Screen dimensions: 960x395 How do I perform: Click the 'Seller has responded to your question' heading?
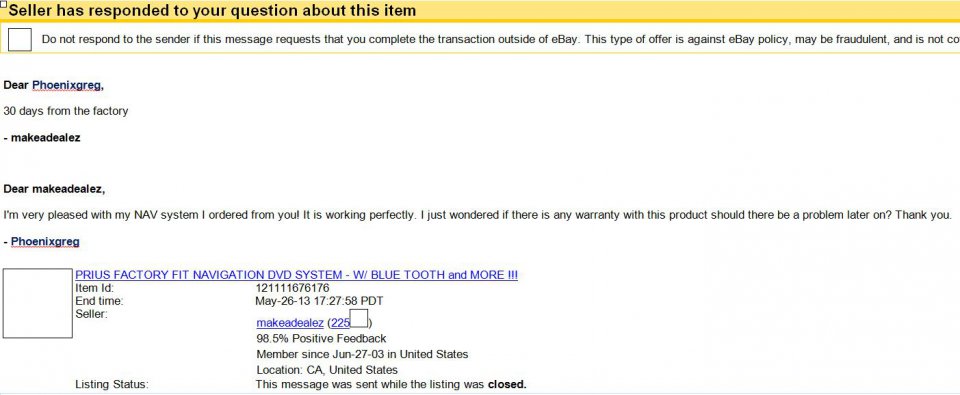(x=212, y=10)
